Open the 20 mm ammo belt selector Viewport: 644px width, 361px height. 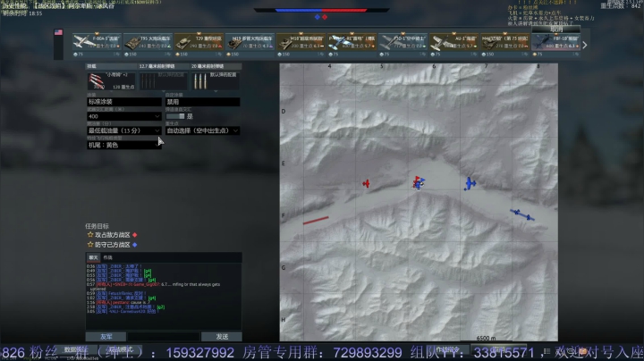point(215,80)
